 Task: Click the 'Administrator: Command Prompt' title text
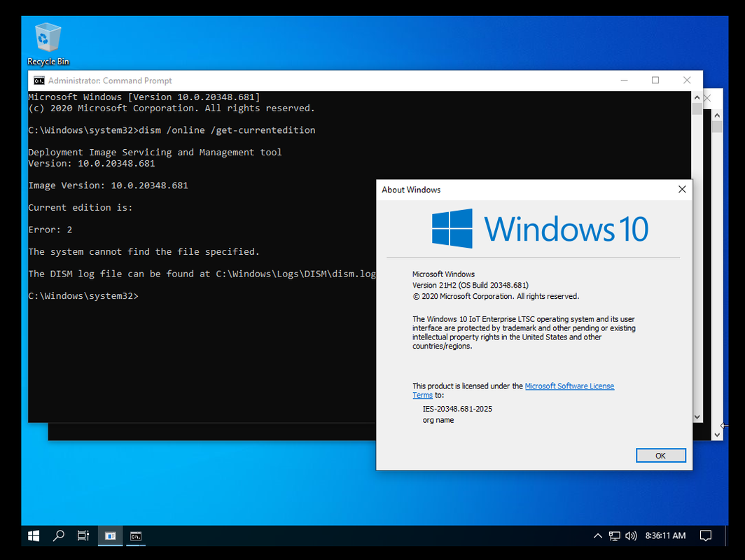coord(110,80)
